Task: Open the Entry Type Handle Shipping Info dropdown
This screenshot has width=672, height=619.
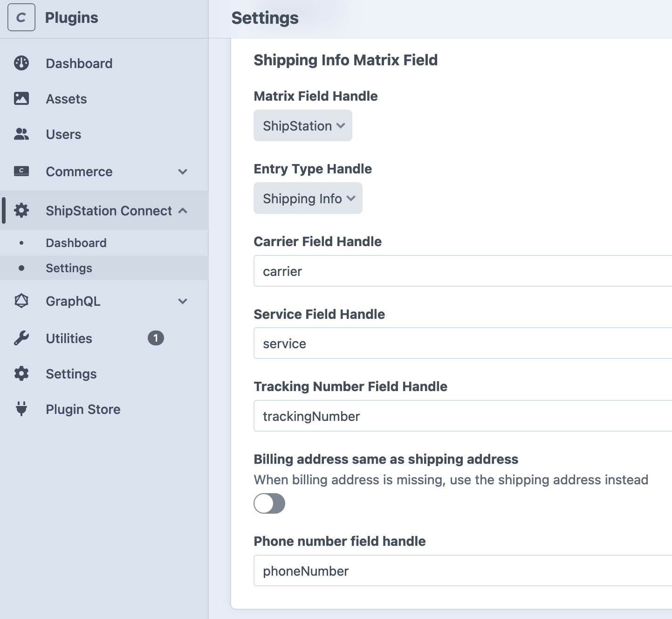Action: pos(308,198)
